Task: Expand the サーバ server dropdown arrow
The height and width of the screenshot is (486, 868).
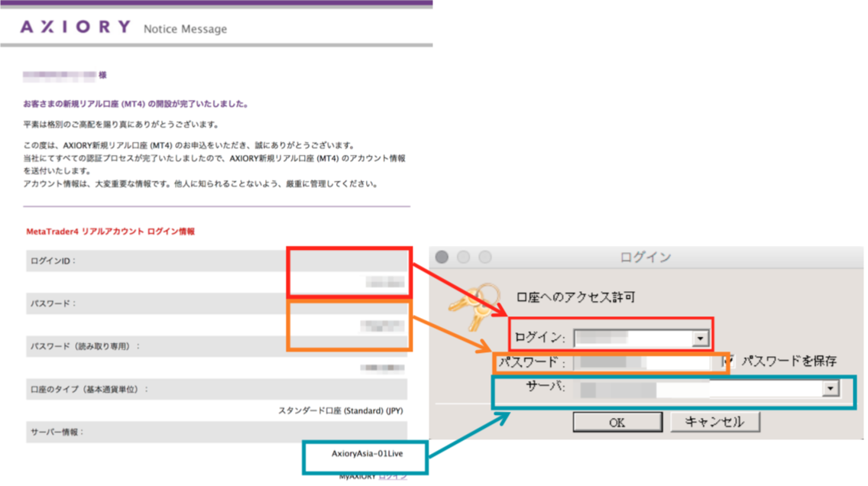Action: (x=831, y=389)
